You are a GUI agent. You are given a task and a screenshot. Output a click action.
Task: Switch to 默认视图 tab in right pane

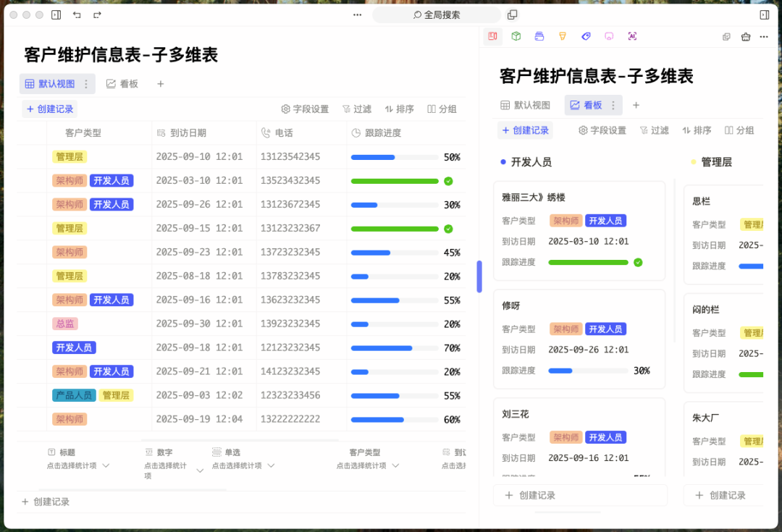click(x=525, y=105)
